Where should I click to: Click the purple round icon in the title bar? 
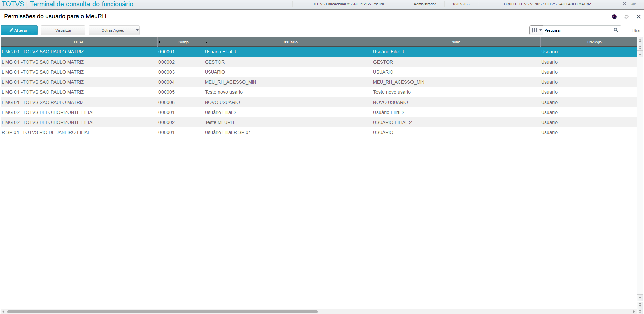pyautogui.click(x=614, y=17)
